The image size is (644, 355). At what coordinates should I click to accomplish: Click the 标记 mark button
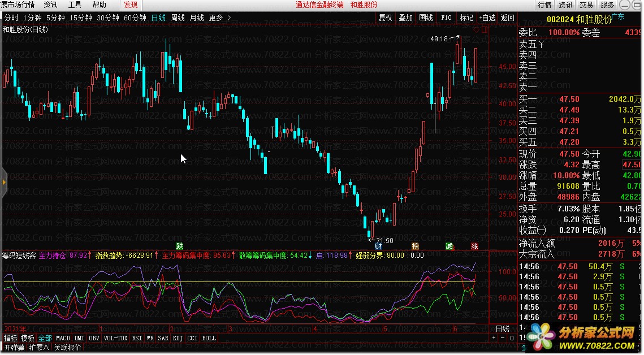point(466,18)
